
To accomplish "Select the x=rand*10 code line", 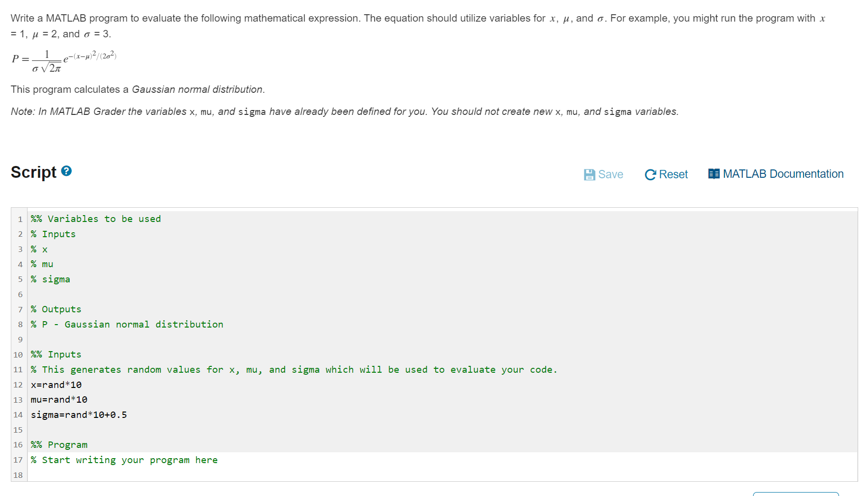I will [56, 385].
